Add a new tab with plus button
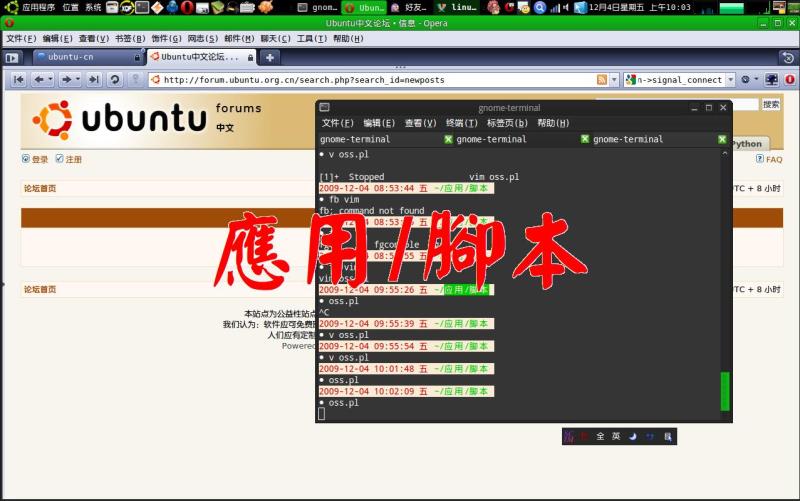 (x=269, y=58)
